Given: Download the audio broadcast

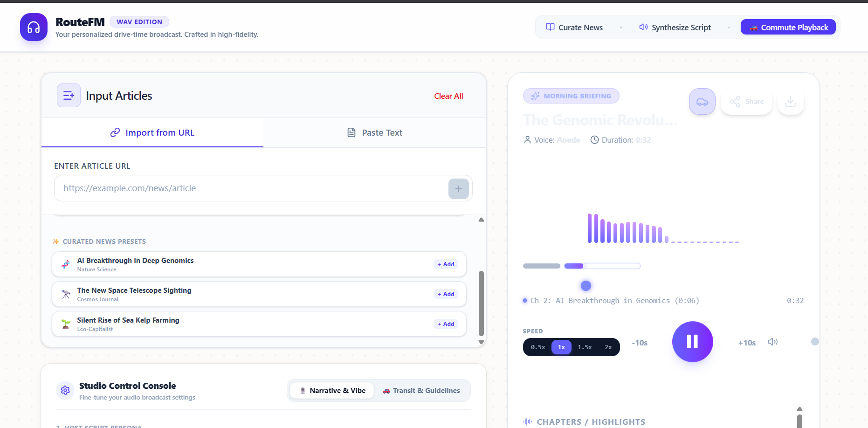Looking at the screenshot, I should click(x=791, y=102).
